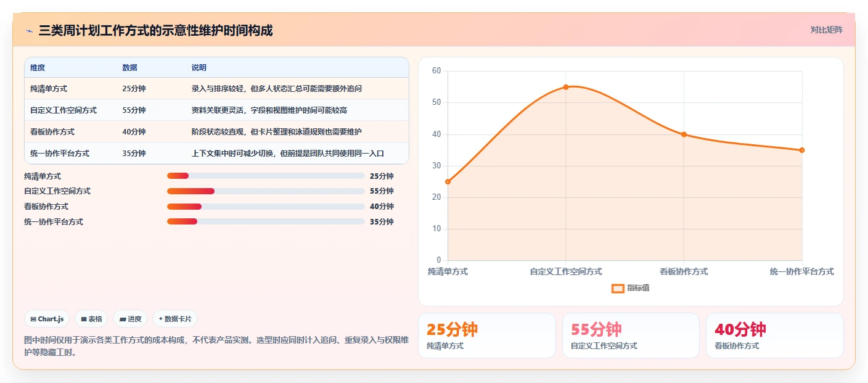Open the 25分钟 纯清单方式 data card

point(487,336)
